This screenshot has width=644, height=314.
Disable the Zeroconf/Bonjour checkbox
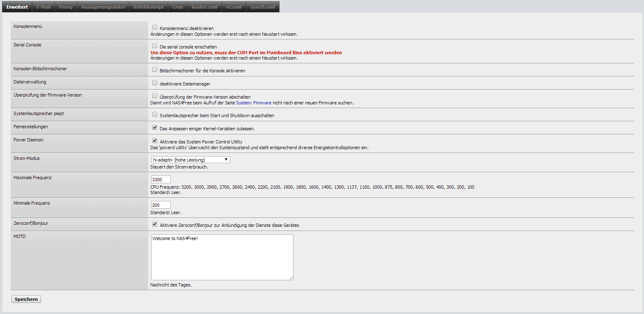(155, 224)
